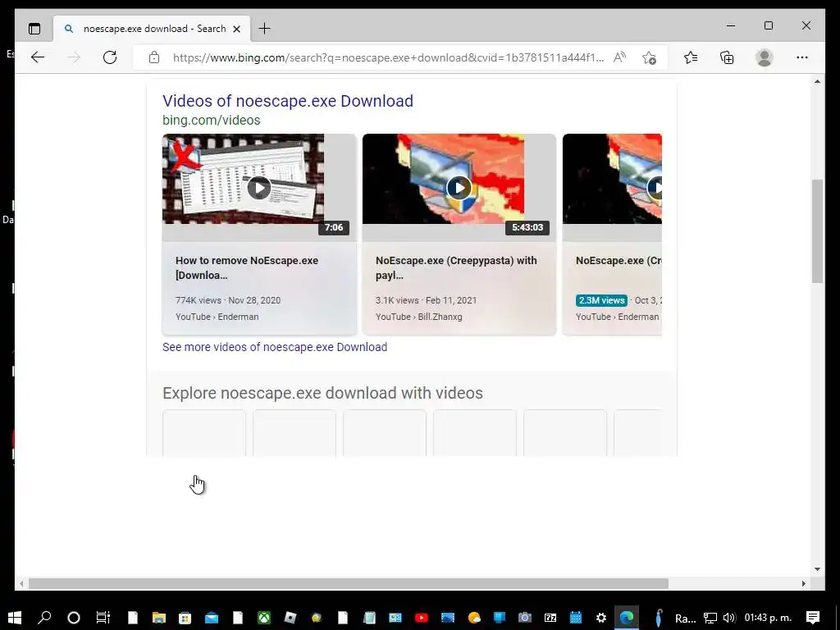
Task: Open Cortana circle on taskbar
Action: click(x=73, y=618)
